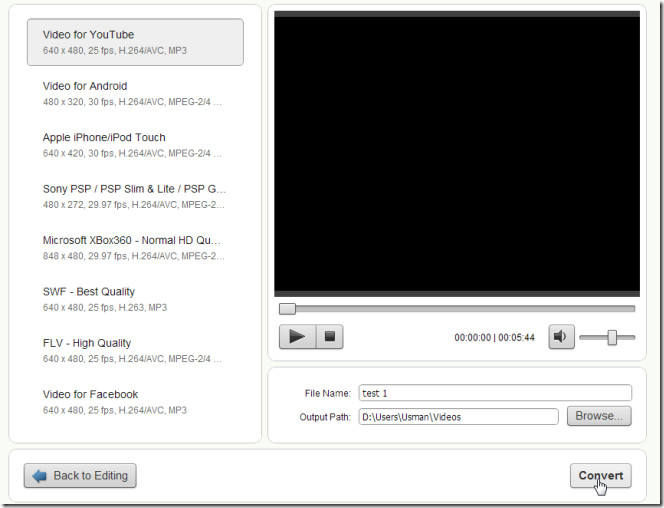Click the video preview area
Screen dimensions: 664x508
457,154
